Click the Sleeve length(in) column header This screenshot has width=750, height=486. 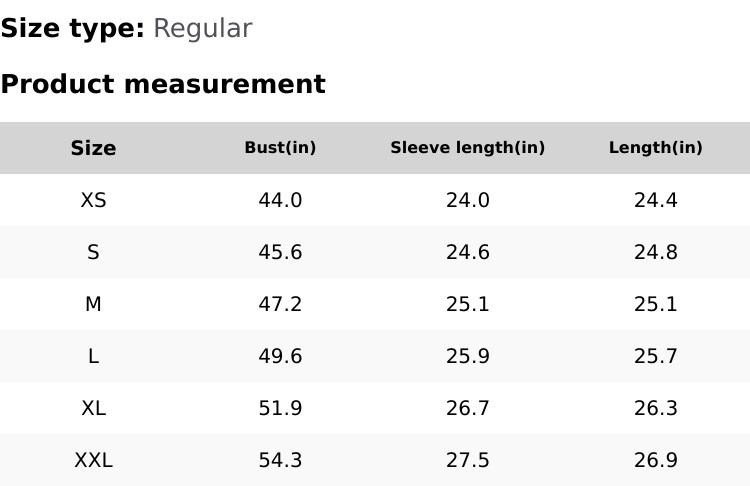tap(467, 148)
